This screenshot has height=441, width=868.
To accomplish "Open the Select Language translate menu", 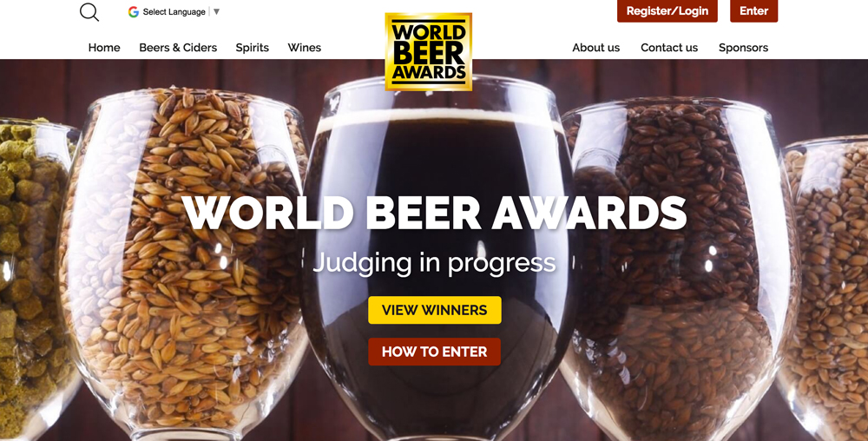I will [174, 11].
